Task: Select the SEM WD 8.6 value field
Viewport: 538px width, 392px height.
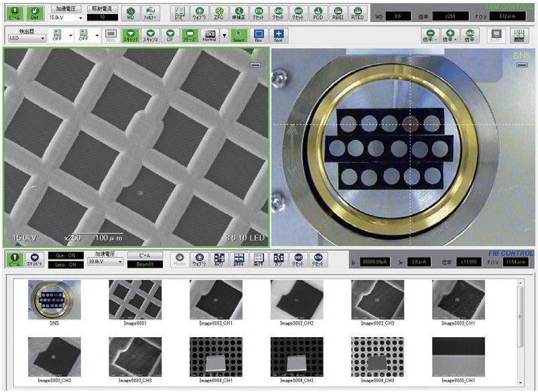Action: pyautogui.click(x=398, y=16)
